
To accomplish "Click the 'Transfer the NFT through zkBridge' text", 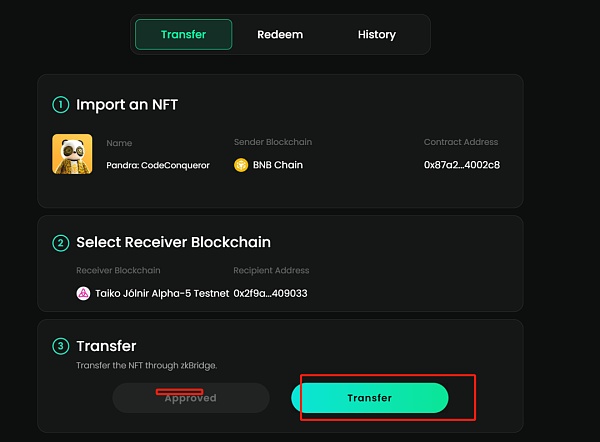I will click(x=146, y=366).
